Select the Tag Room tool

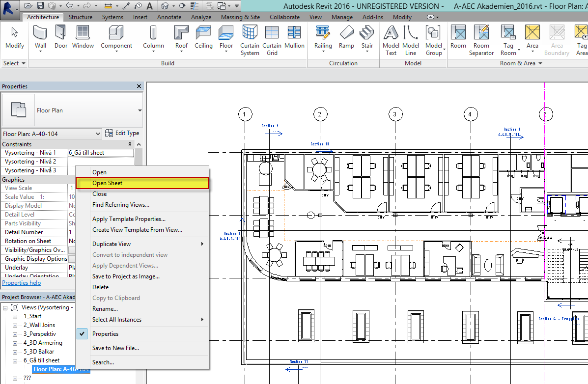point(508,40)
